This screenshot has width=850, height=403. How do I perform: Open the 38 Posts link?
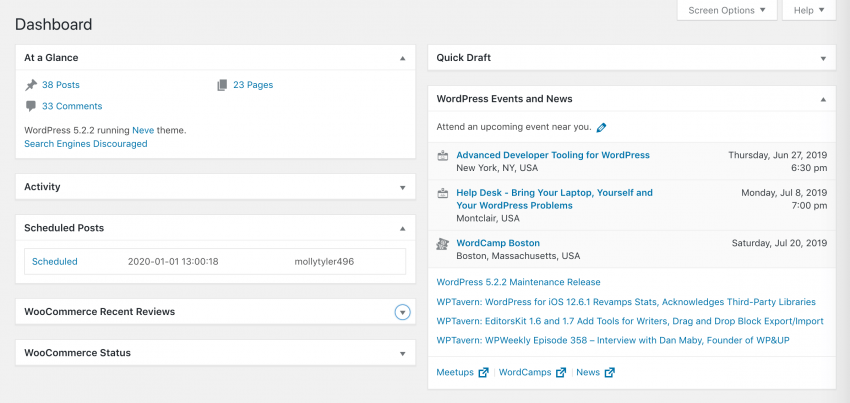tap(61, 85)
